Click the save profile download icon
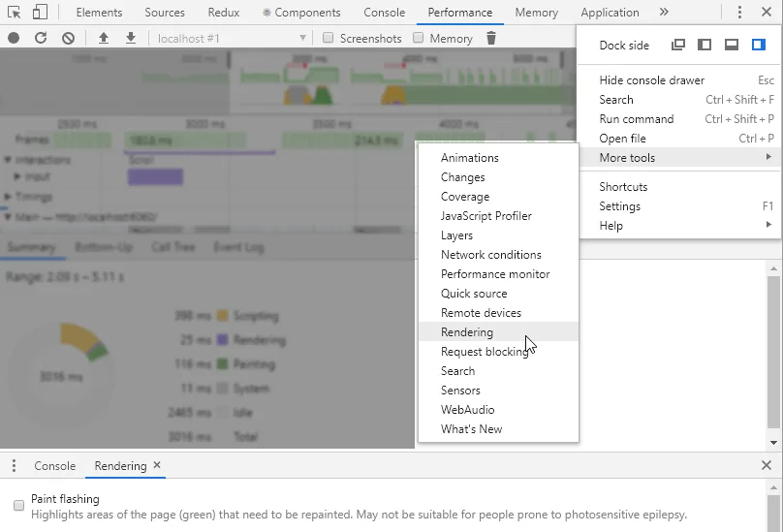783x532 pixels. pyautogui.click(x=131, y=38)
